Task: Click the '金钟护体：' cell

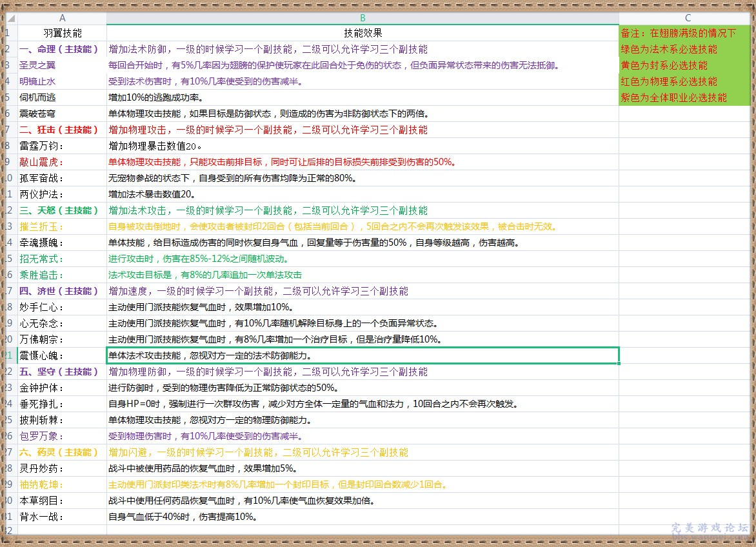Action: point(62,388)
